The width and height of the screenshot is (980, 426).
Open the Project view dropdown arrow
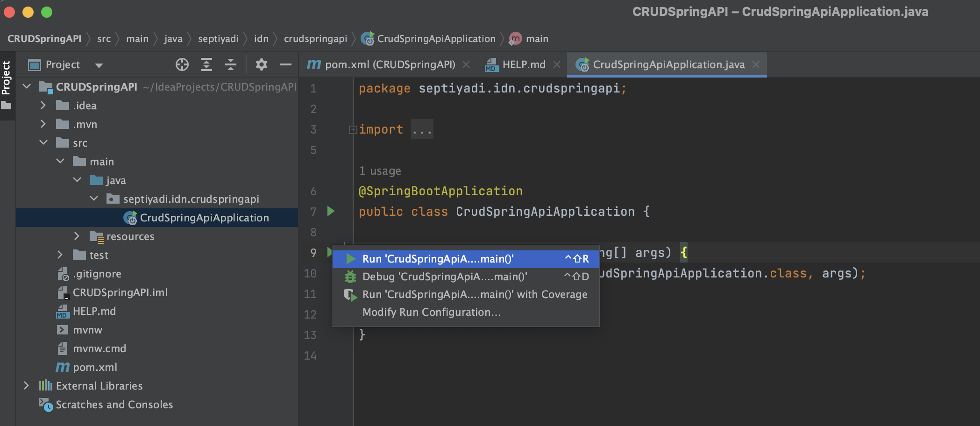tap(99, 65)
